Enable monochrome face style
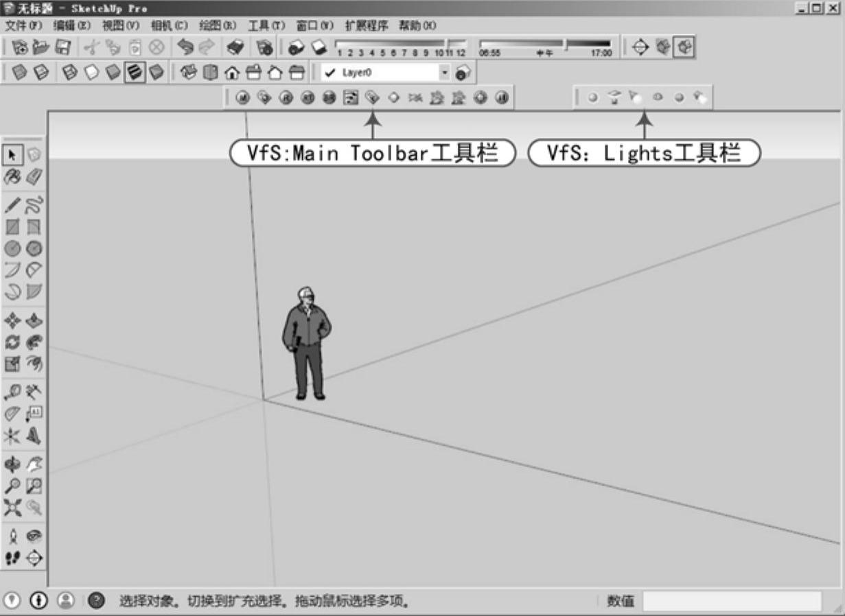The height and width of the screenshot is (616, 845). click(x=157, y=72)
